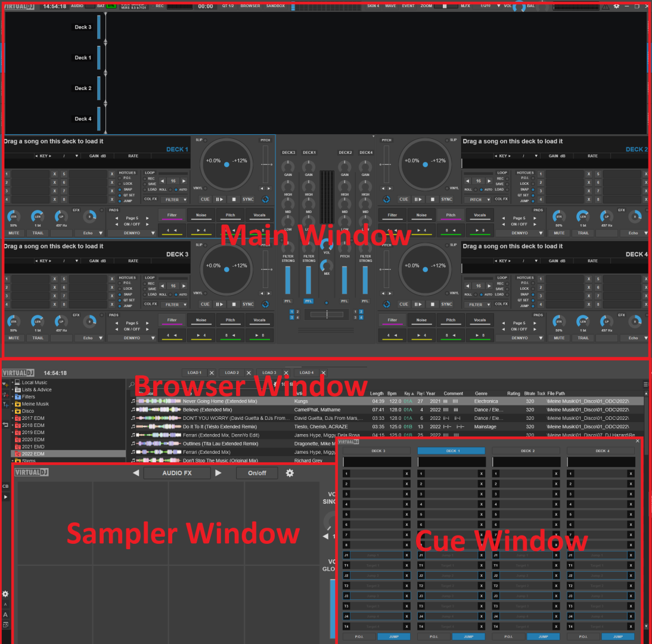The image size is (652, 644).
Task: Open the BROWSER item in top bar
Action: 250,6
